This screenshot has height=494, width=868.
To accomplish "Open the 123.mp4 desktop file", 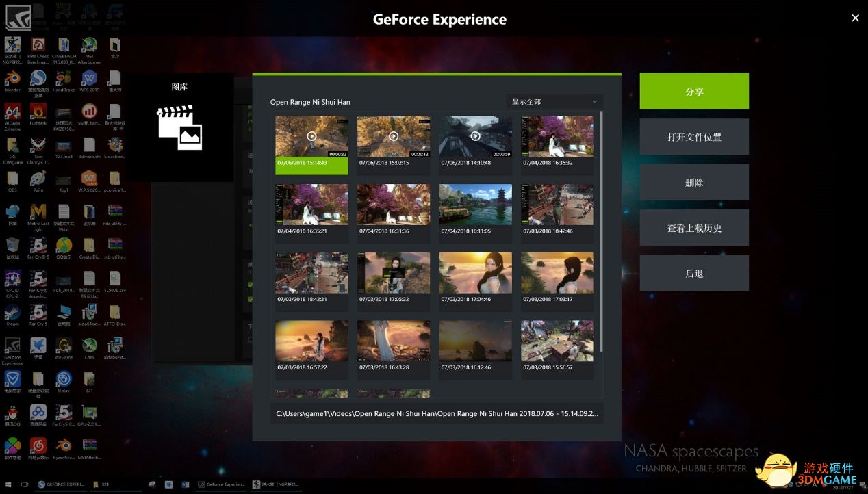I will (64, 148).
